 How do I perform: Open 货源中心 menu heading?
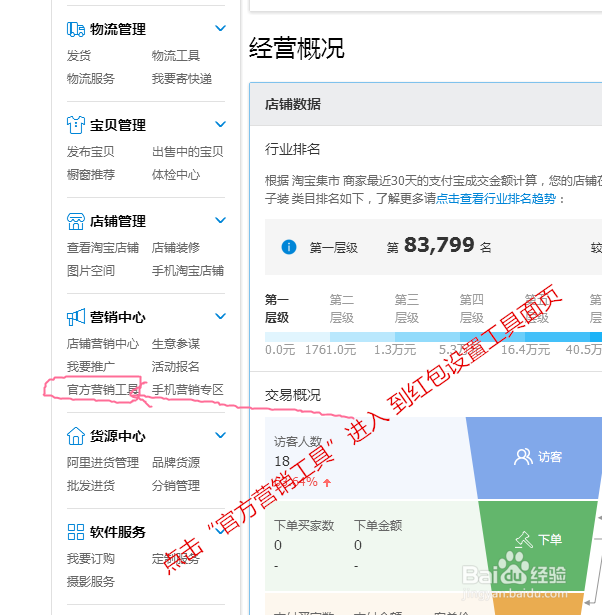[118, 436]
